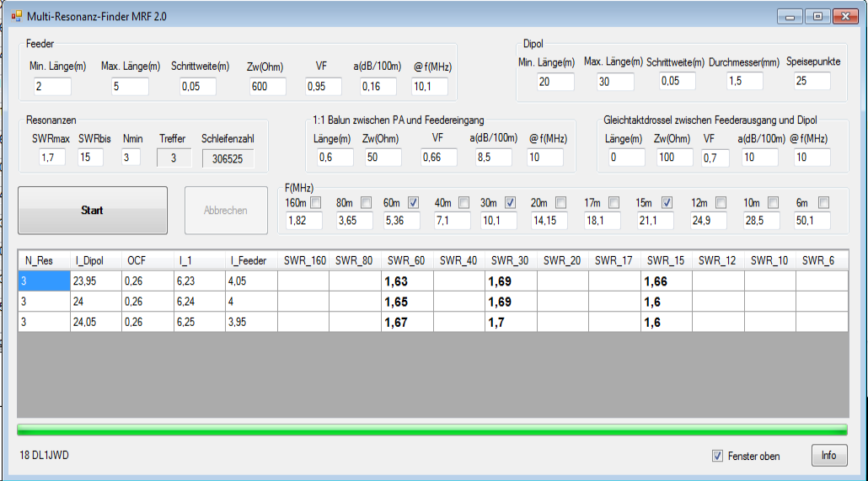The image size is (868, 481).
Task: Toggle the Fenster oben checkbox
Action: coord(718,456)
